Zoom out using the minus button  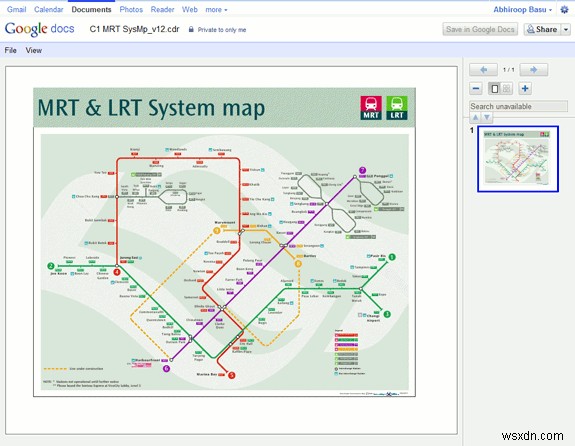coord(476,88)
